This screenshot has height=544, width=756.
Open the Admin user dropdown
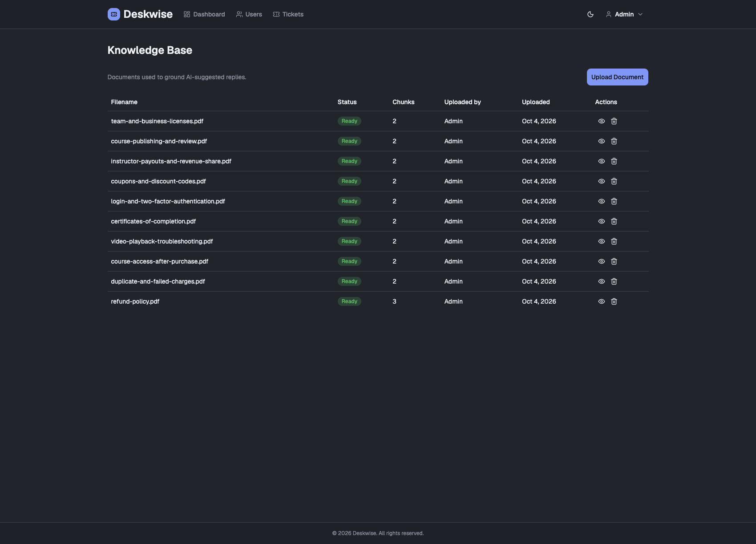pyautogui.click(x=624, y=14)
